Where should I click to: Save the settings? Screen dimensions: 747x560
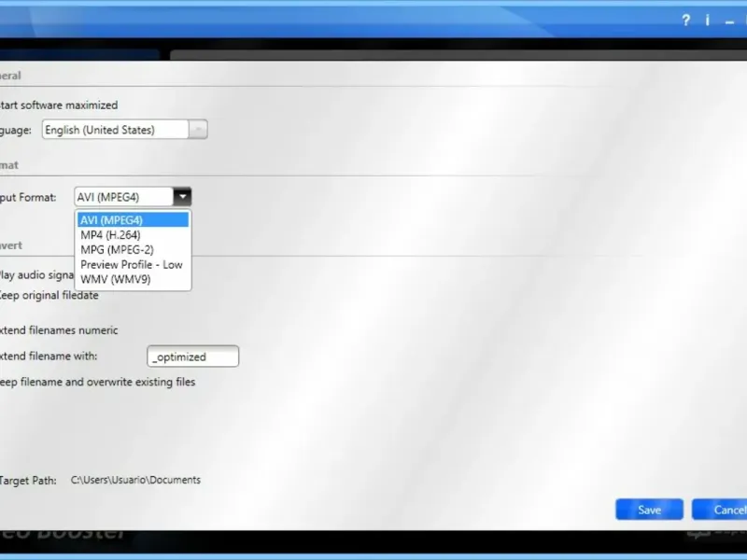pyautogui.click(x=649, y=510)
